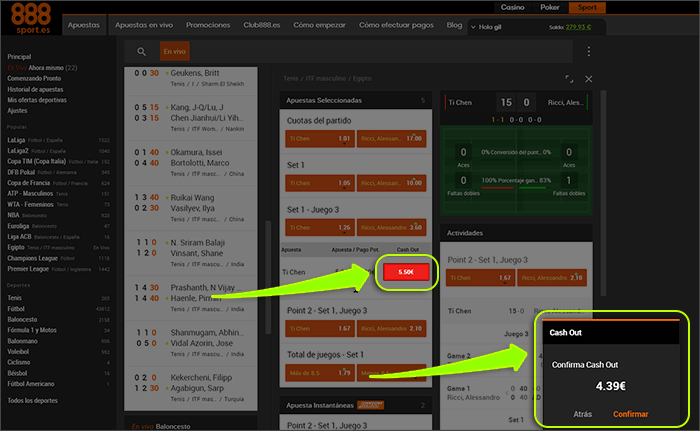The height and width of the screenshot is (431, 700).
Task: Open Kekercheni, Filipp vs Agabigun match
Action: point(191,388)
